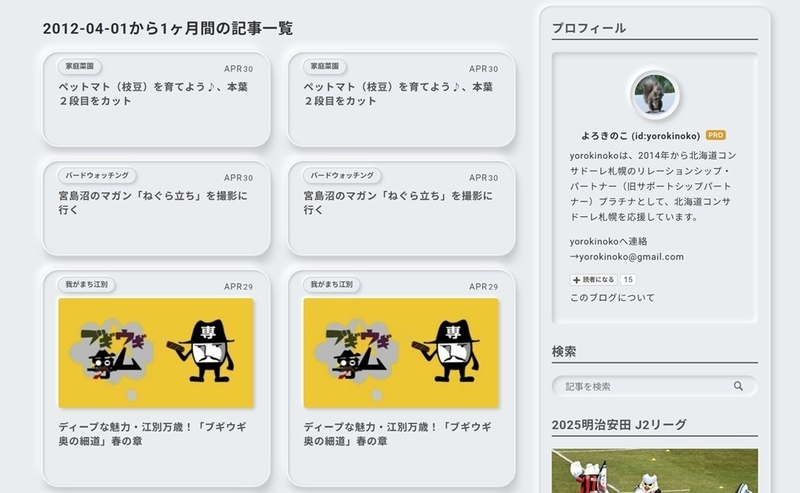Open the soccer mascot photo under J2リーグ
The width and height of the screenshot is (800, 493).
coord(655,471)
